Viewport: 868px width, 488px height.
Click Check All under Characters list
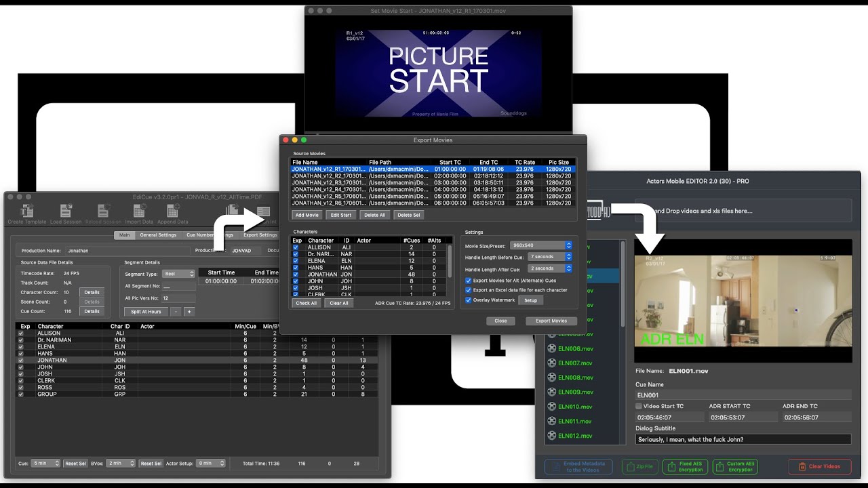pos(306,303)
